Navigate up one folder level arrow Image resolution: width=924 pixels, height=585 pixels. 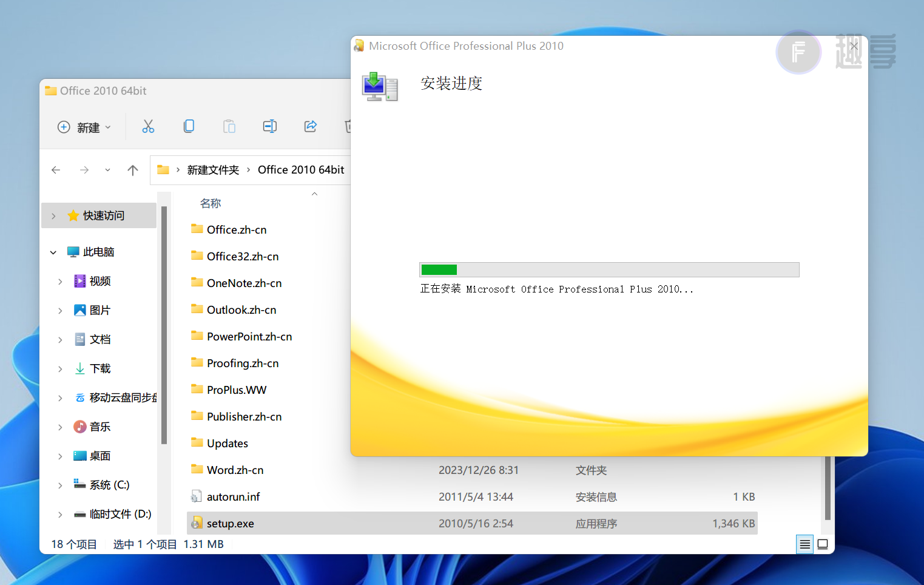tap(133, 170)
